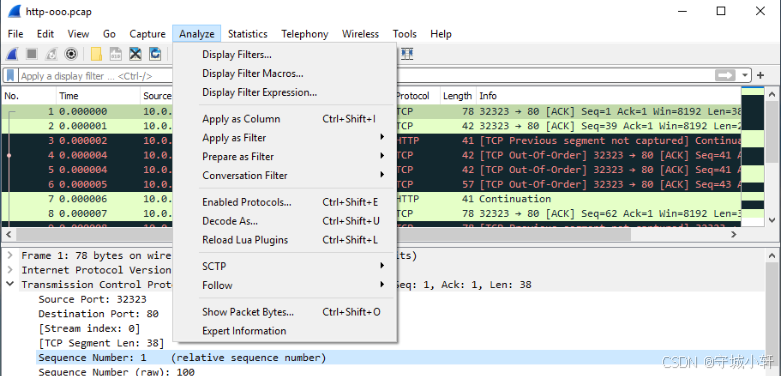Sort by the Protocol column header
The image size is (781, 376).
[418, 96]
